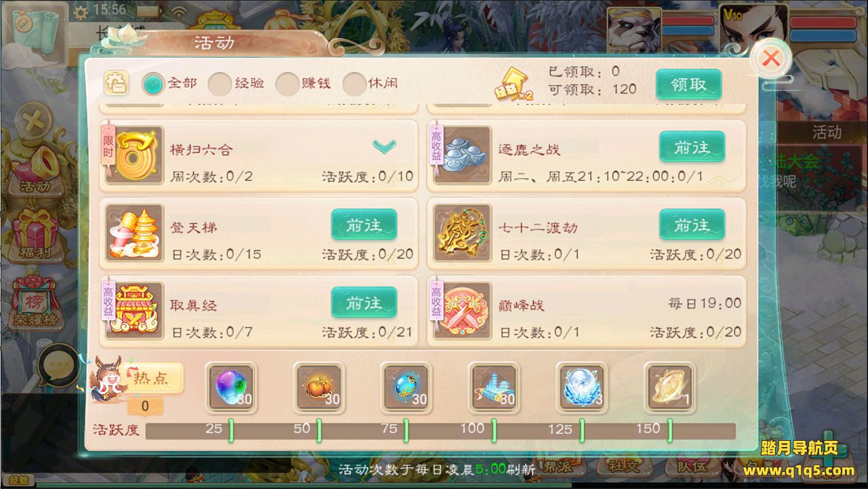This screenshot has width=868, height=489.
Task: Click the 活跃度 progress bar
Action: [441, 431]
